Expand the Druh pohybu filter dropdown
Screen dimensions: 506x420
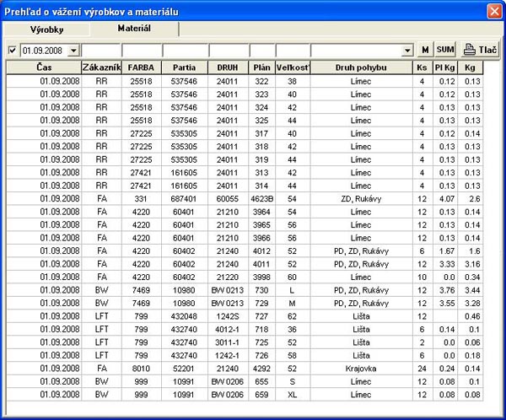408,51
